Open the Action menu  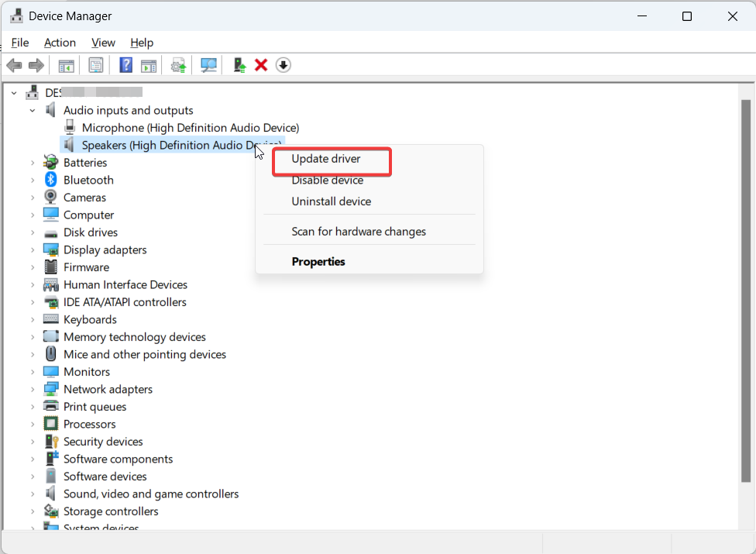[60, 43]
